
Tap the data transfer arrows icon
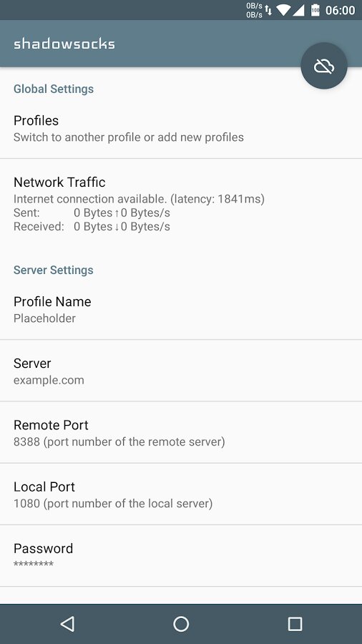pyautogui.click(x=268, y=10)
